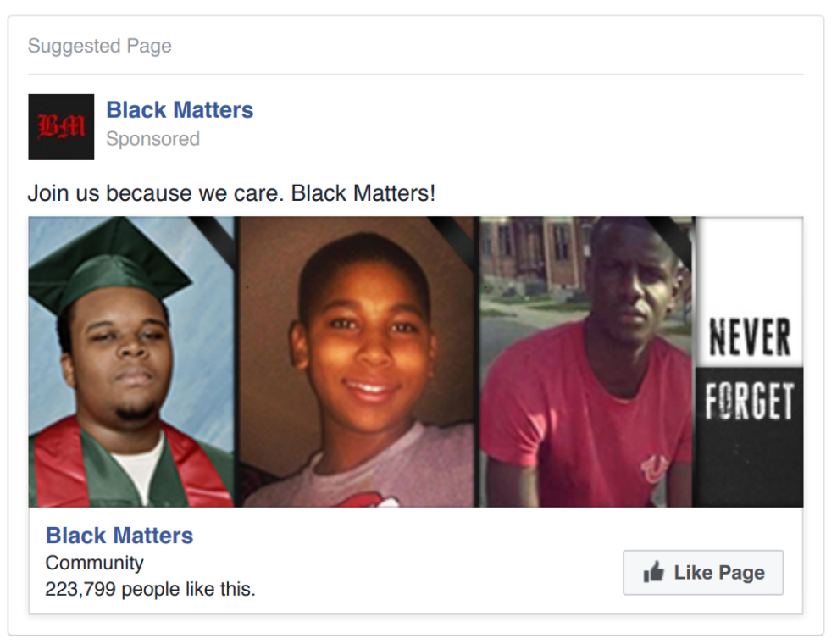
Task: Click the black ribbon corner on middle photo
Action: [x=454, y=238]
